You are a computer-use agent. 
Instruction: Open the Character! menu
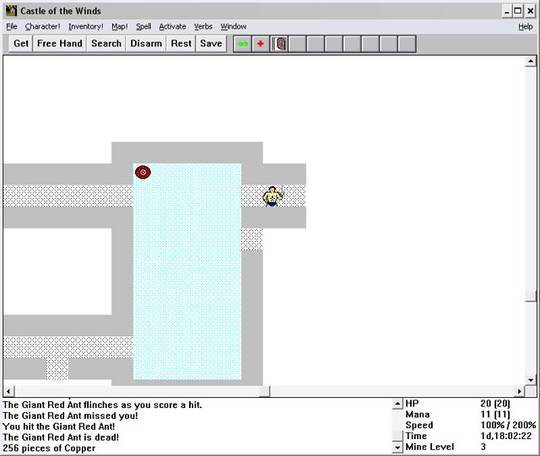[43, 27]
